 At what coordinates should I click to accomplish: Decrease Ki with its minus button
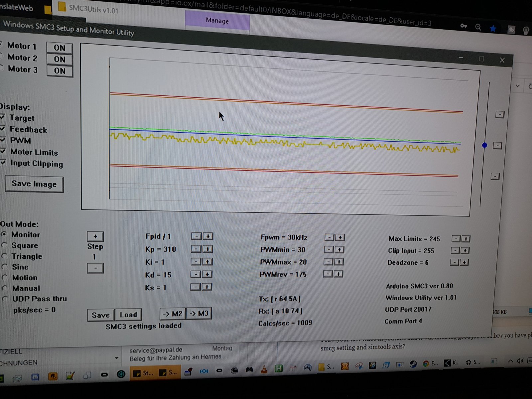point(196,262)
